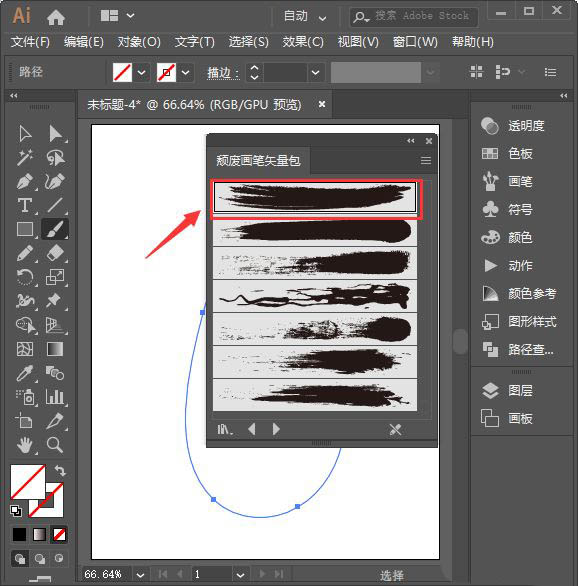Select the Rotate tool
The height and width of the screenshot is (586, 578).
pos(25,277)
